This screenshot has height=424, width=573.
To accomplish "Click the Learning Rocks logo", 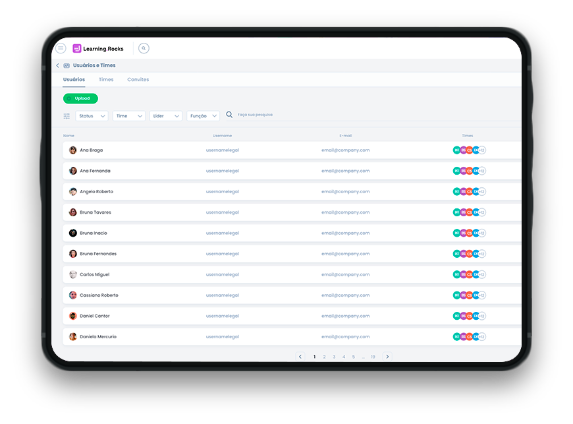I will [98, 49].
